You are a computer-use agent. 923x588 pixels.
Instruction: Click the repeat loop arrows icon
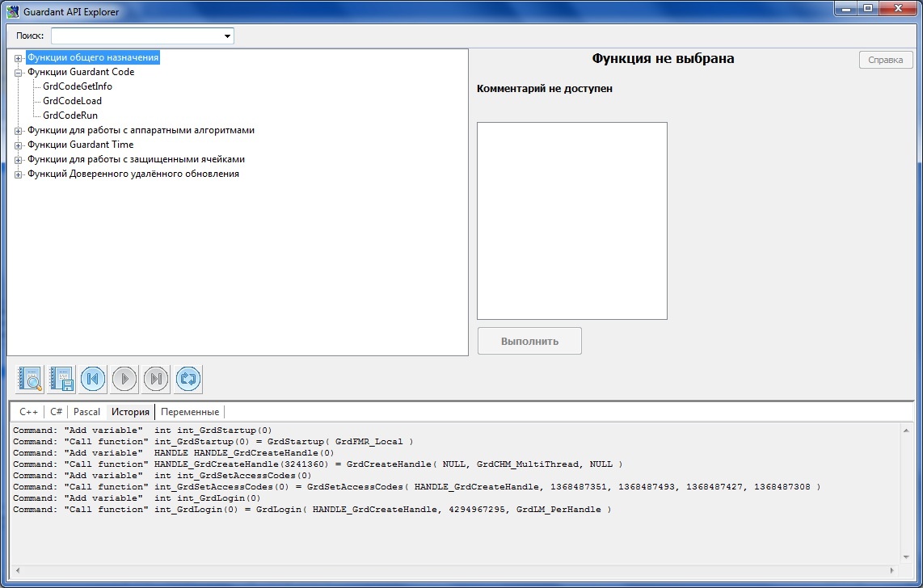(x=188, y=379)
